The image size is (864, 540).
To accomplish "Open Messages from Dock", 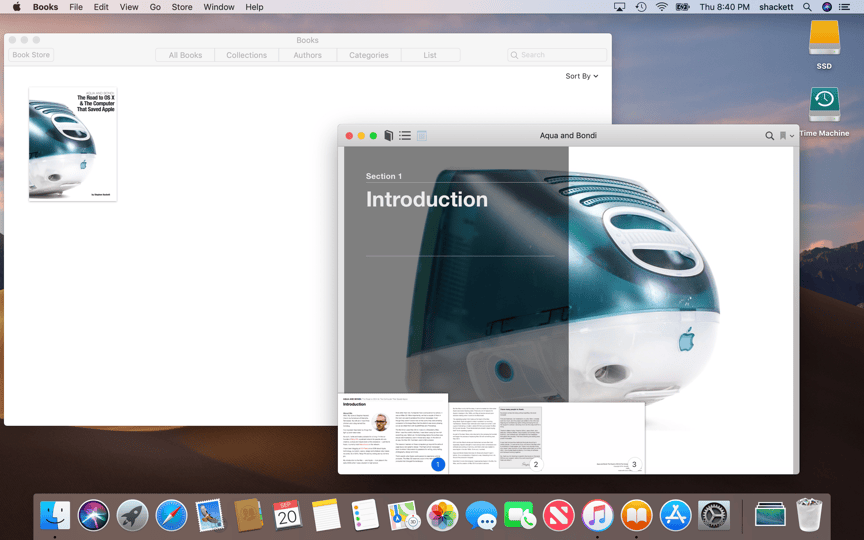I will (481, 516).
